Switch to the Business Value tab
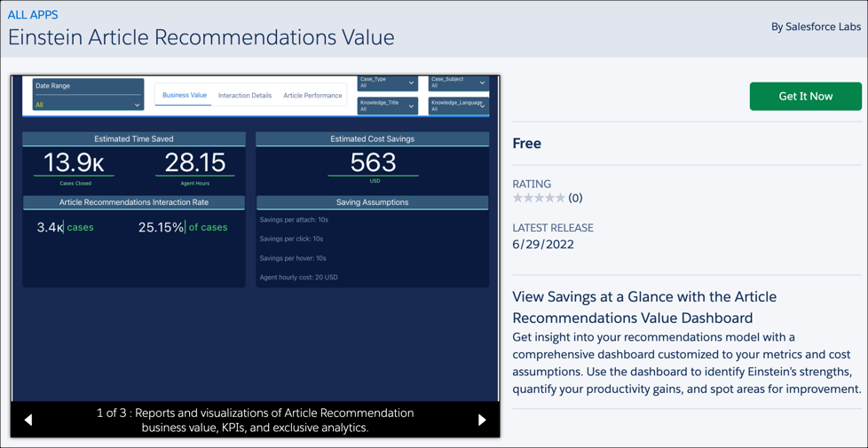 (185, 95)
